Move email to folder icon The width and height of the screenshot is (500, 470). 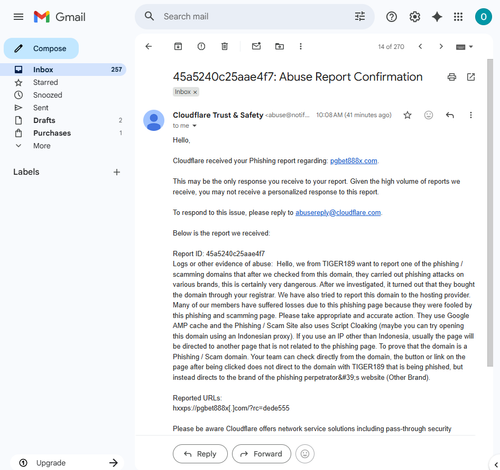tap(279, 46)
